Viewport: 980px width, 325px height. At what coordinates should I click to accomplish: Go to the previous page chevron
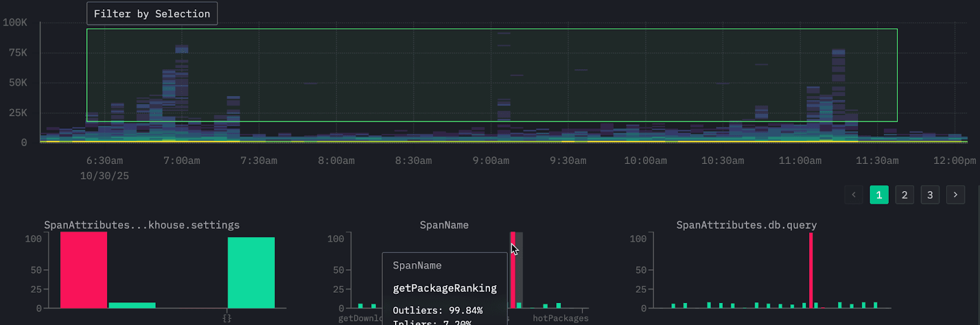[x=854, y=195]
